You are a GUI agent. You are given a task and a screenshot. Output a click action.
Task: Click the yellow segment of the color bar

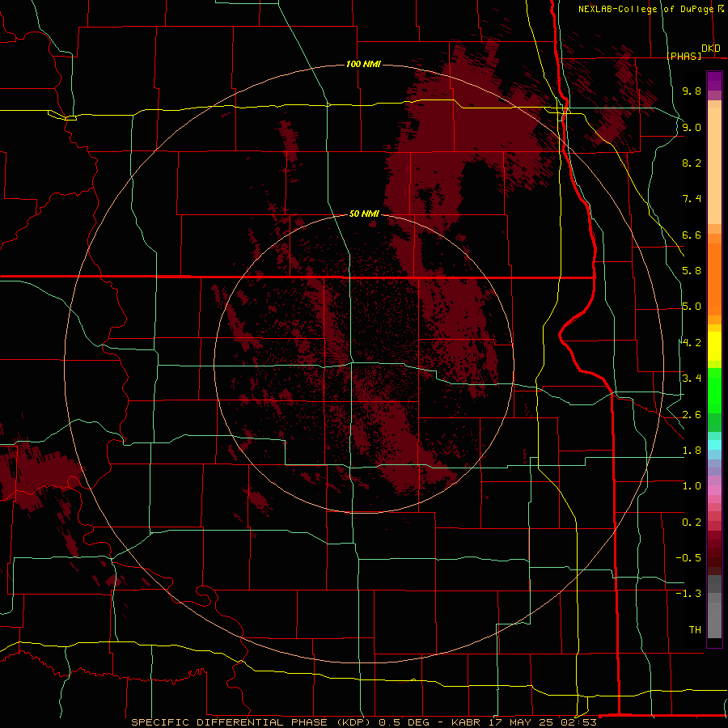(714, 346)
